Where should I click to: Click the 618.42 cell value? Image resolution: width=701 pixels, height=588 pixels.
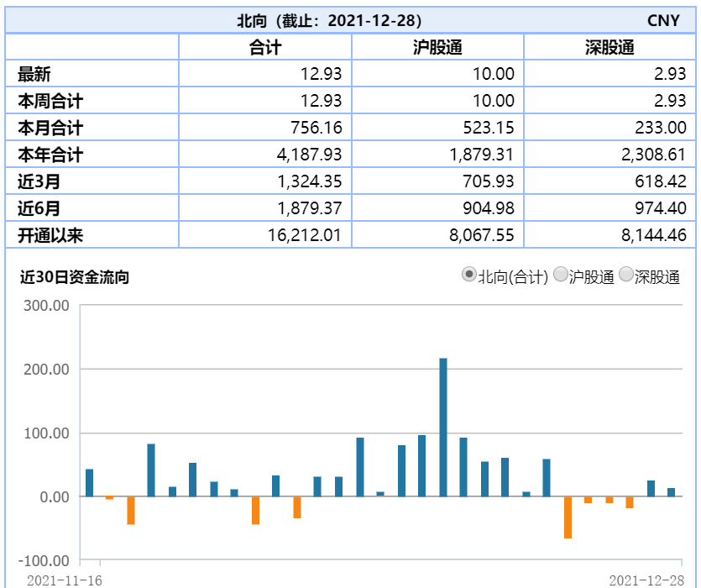click(661, 181)
